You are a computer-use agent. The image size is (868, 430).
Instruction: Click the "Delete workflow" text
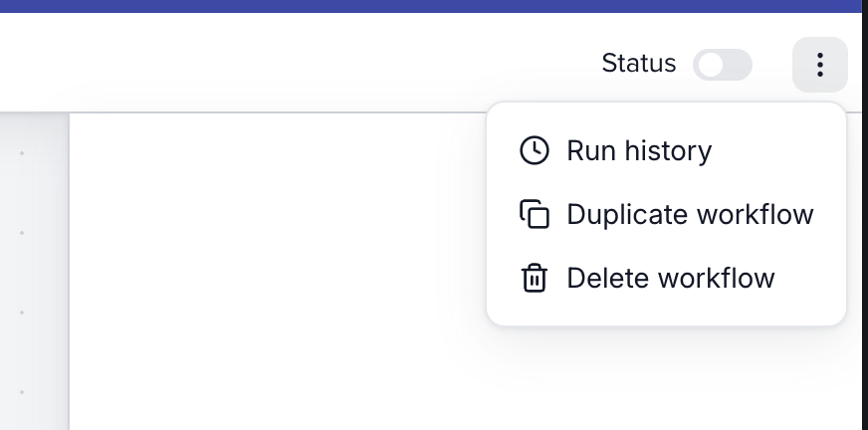[x=670, y=278]
